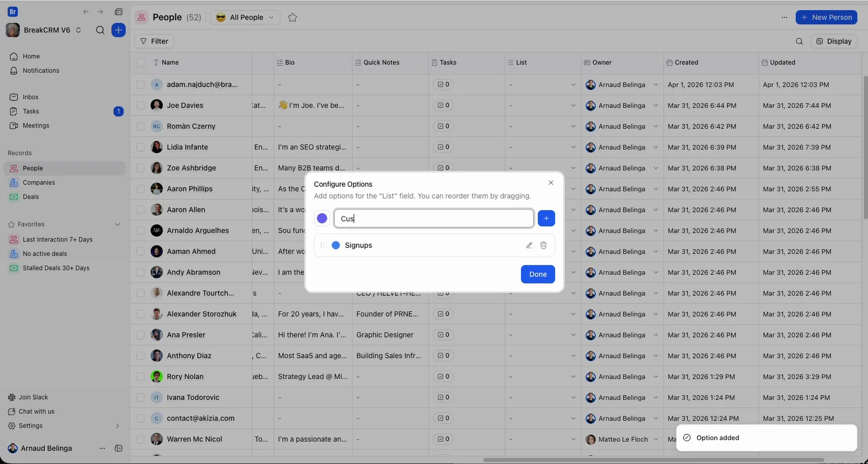Open Companies under Records
This screenshot has height=464, width=868.
39,183
